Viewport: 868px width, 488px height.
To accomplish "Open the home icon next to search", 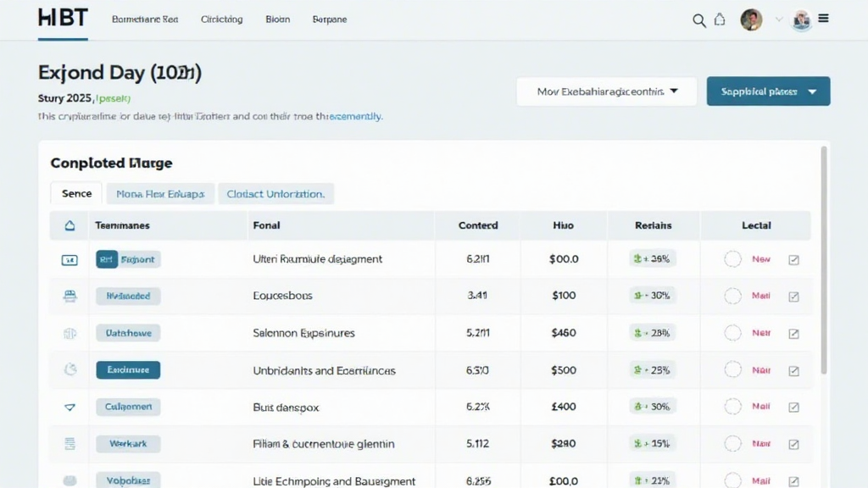I will (720, 19).
